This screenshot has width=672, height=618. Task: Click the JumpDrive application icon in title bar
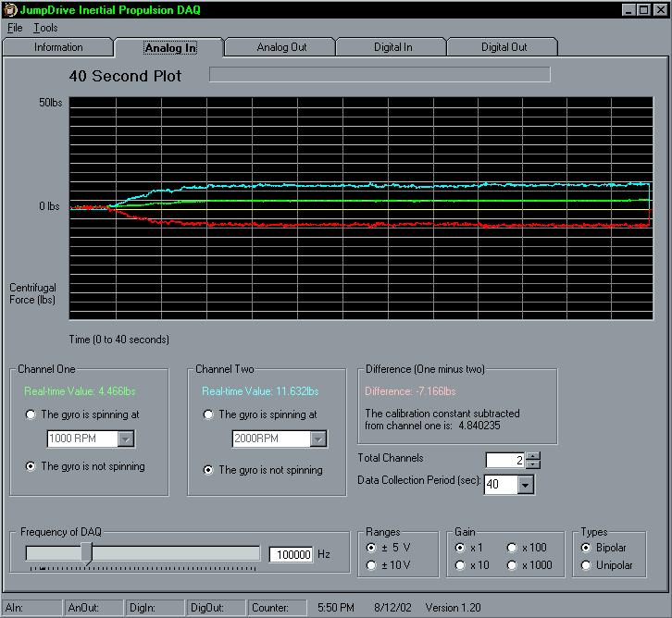click(10, 10)
